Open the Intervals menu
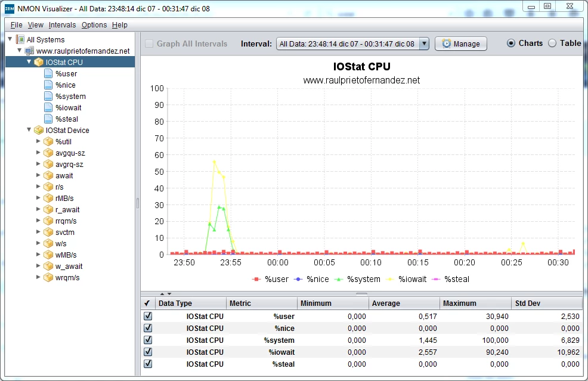 (62, 25)
